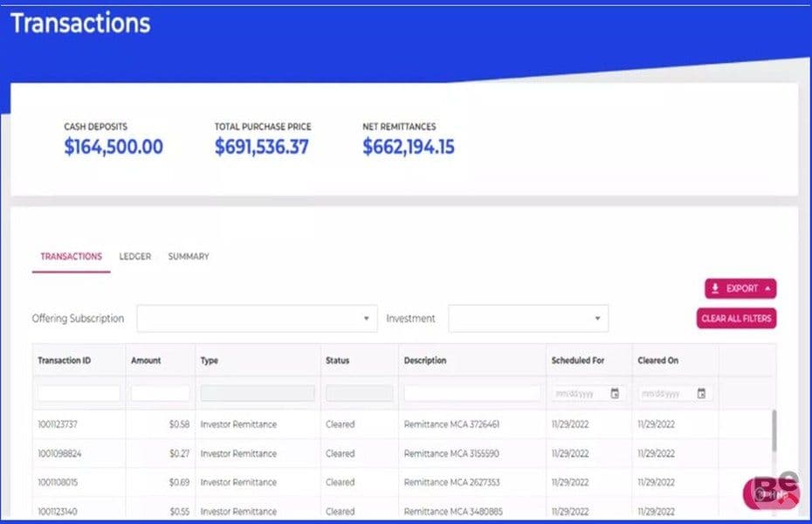This screenshot has width=812, height=524.
Task: Sort by the Status column header
Action: coord(338,361)
